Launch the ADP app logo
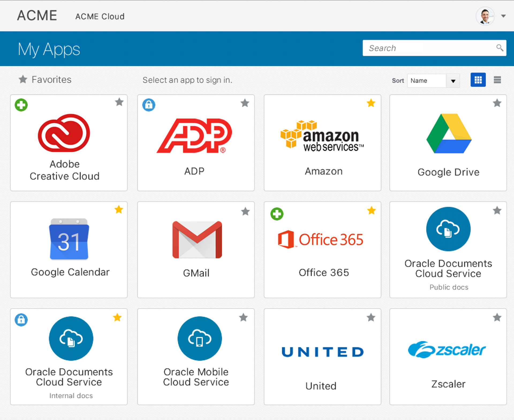514x420 pixels. 194,136
